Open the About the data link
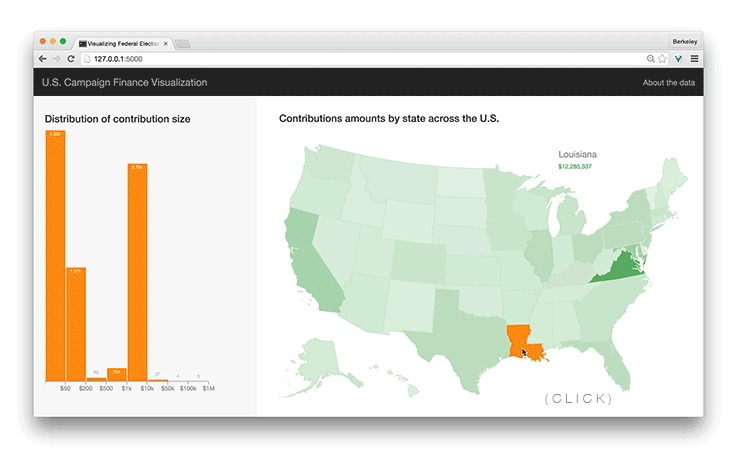The height and width of the screenshot is (456, 737). pyautogui.click(x=668, y=83)
